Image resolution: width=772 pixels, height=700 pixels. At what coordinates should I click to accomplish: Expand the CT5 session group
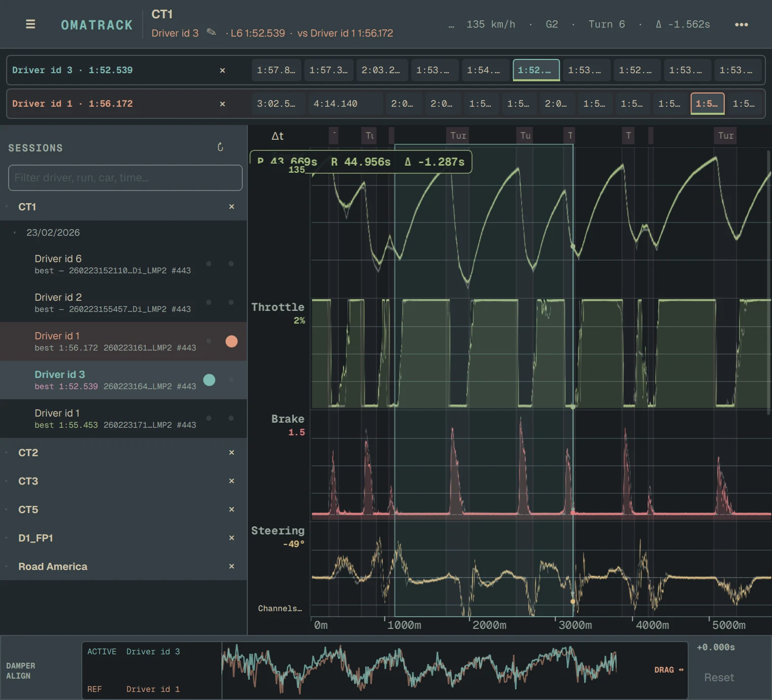pyautogui.click(x=7, y=510)
